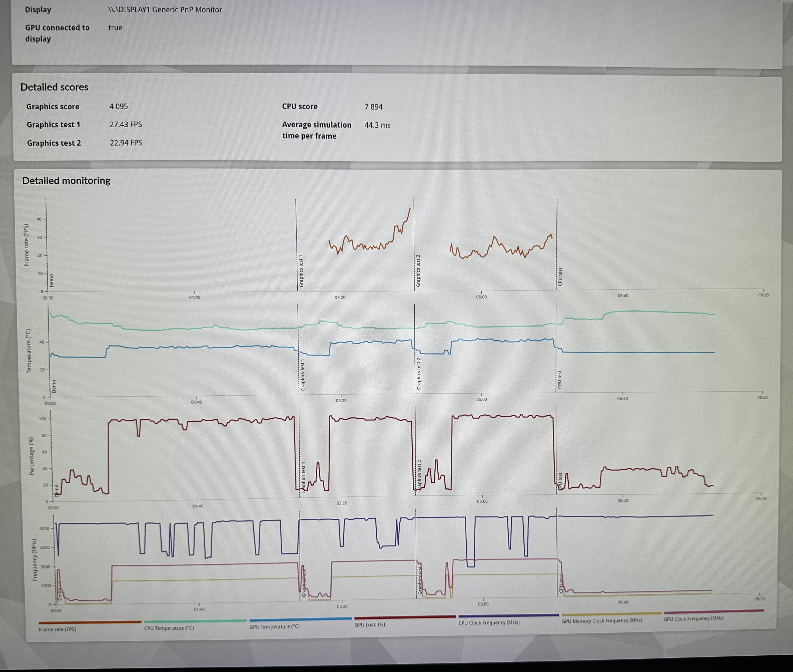The height and width of the screenshot is (672, 793).
Task: Click the Frame rate (FPS) legend color line
Action: click(x=90, y=622)
